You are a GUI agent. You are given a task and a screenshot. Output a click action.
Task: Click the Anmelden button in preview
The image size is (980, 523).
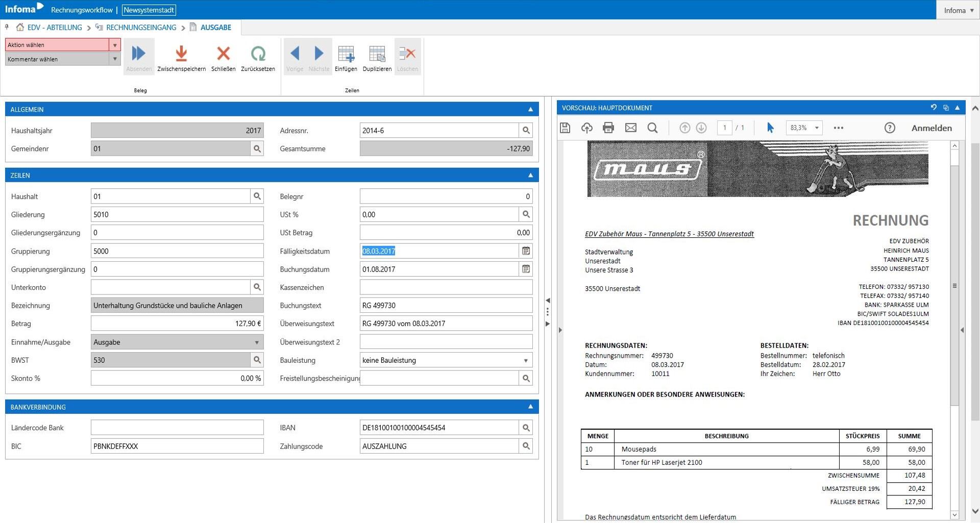pos(931,128)
